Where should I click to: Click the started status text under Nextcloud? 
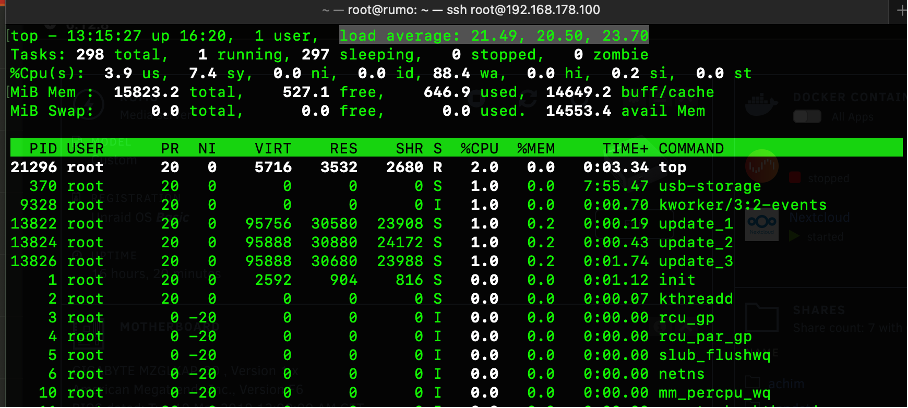(825, 236)
